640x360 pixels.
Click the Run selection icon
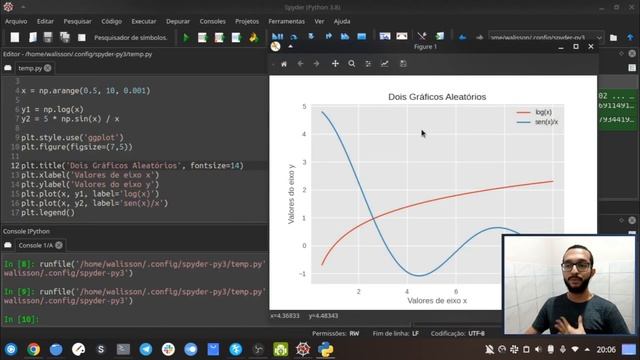(236, 38)
